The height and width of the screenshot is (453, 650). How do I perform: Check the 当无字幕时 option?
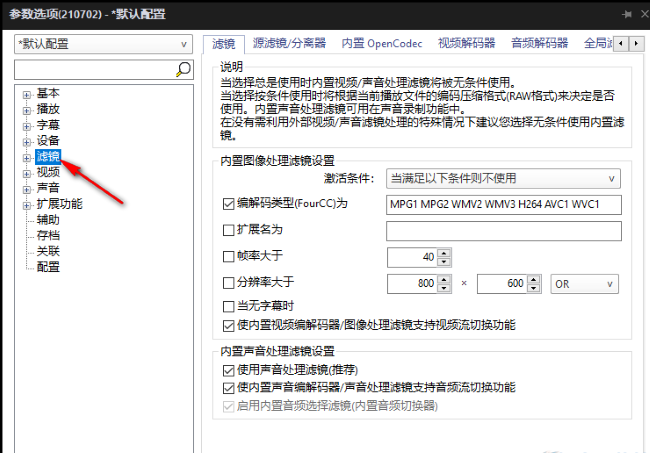[228, 305]
